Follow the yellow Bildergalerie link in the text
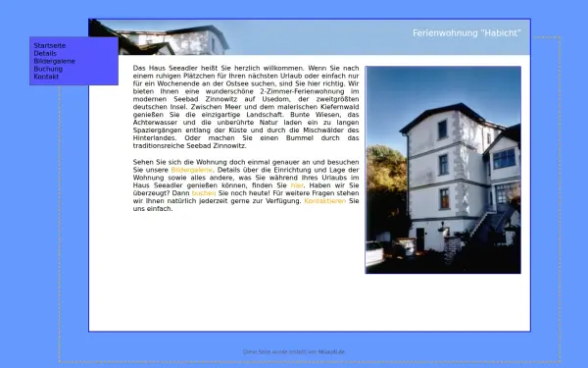The image size is (588, 368). [192, 170]
